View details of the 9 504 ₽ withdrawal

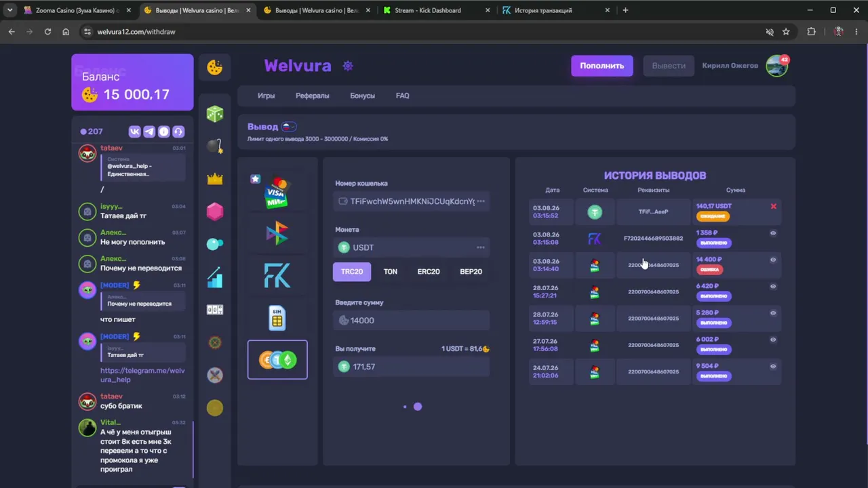pos(773,367)
